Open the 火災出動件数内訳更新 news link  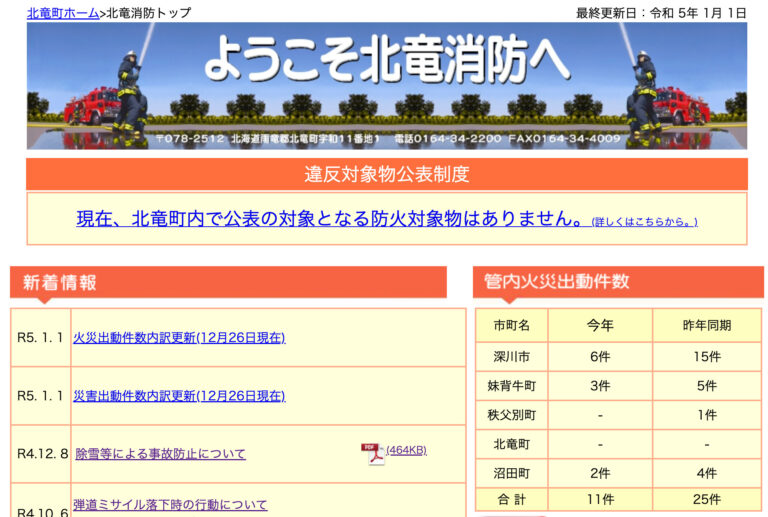tap(179, 337)
